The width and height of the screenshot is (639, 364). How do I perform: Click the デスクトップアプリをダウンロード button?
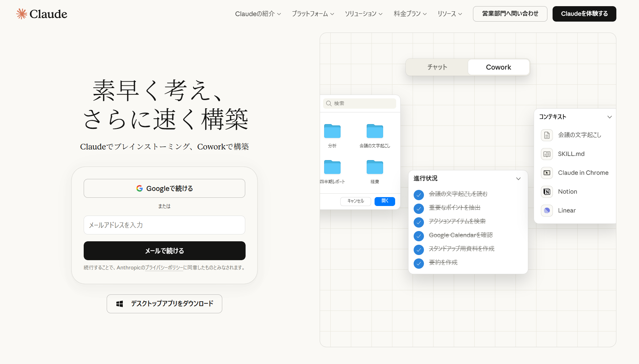(x=164, y=304)
